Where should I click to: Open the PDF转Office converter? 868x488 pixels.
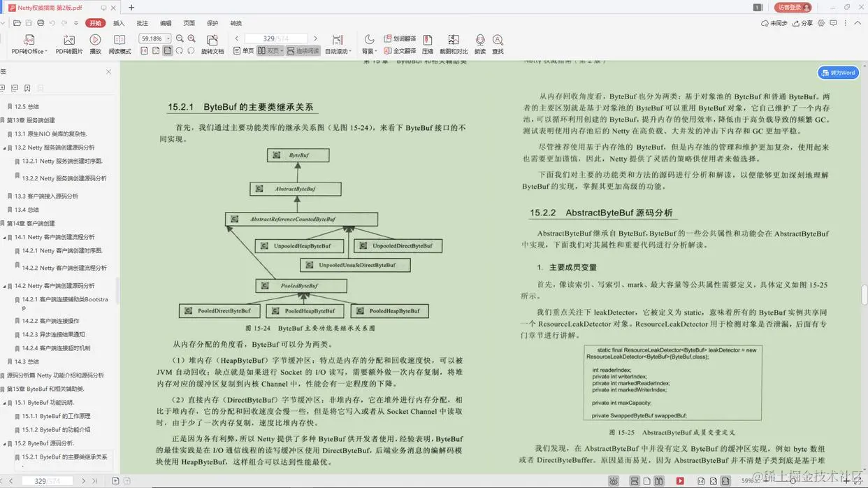pyautogui.click(x=29, y=44)
